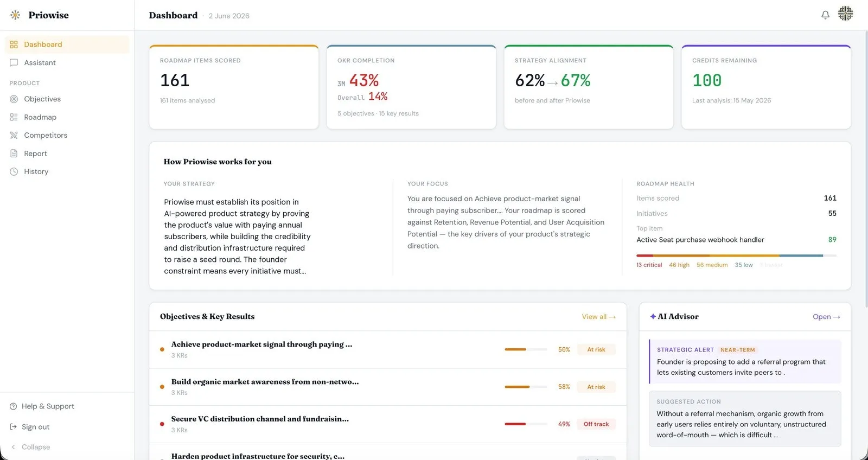Click the Sign out arrow icon
Image resolution: width=868 pixels, height=460 pixels.
pos(14,427)
